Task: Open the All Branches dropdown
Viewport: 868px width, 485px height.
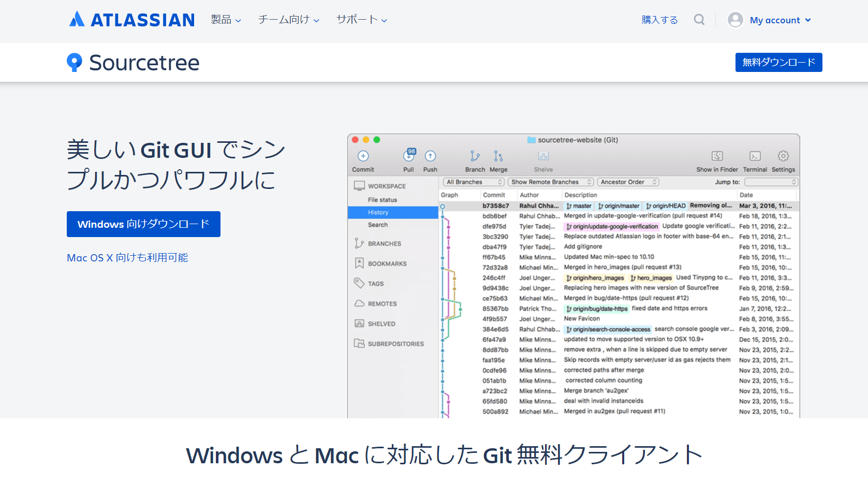Action: pos(474,182)
